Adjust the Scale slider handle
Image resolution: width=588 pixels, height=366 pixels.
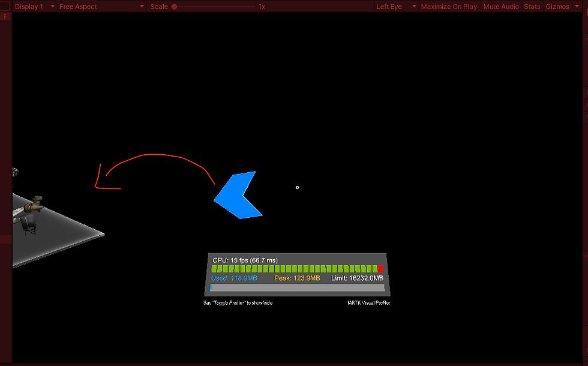coord(174,7)
